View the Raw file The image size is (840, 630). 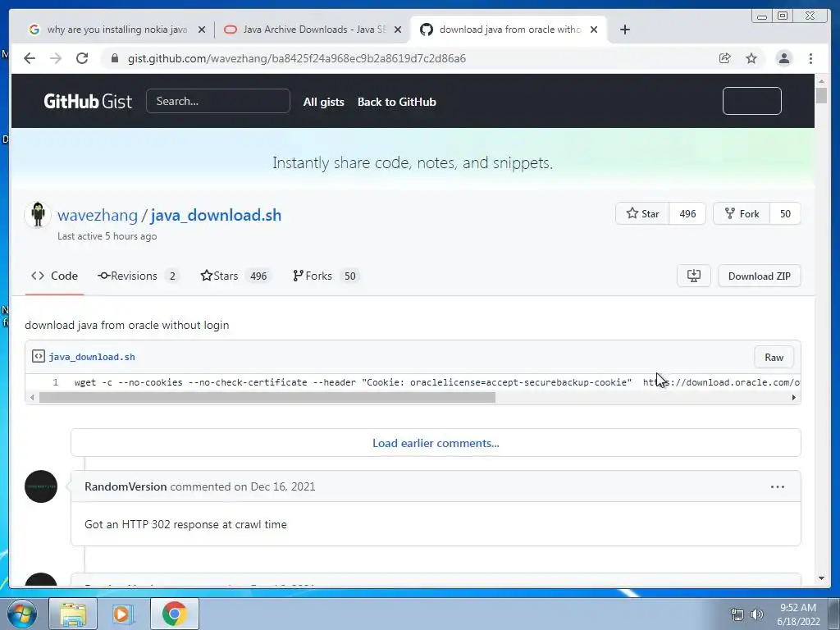point(774,358)
